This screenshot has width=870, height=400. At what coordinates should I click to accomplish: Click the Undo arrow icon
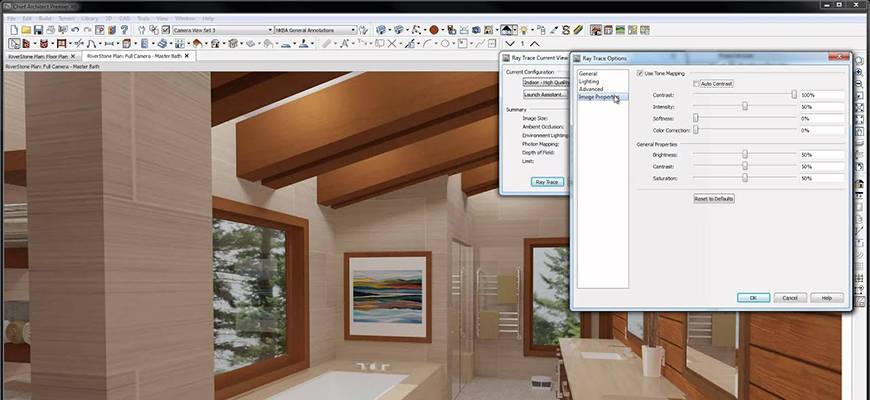point(76,30)
